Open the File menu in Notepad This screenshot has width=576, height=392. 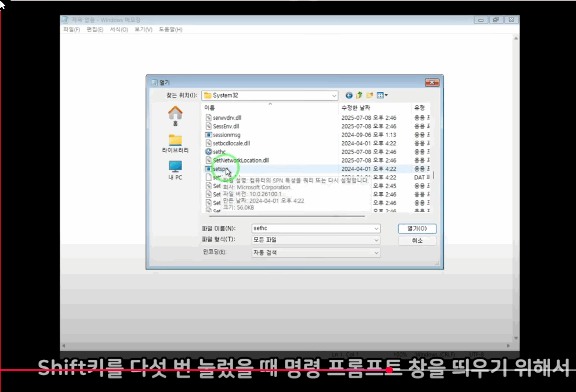click(71, 30)
